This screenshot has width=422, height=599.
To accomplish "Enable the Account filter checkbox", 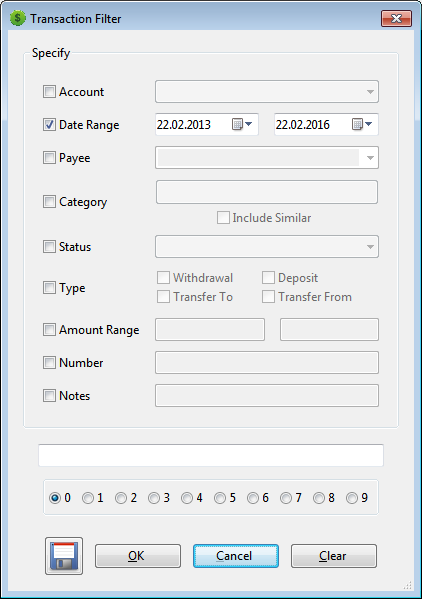I will click(49, 92).
